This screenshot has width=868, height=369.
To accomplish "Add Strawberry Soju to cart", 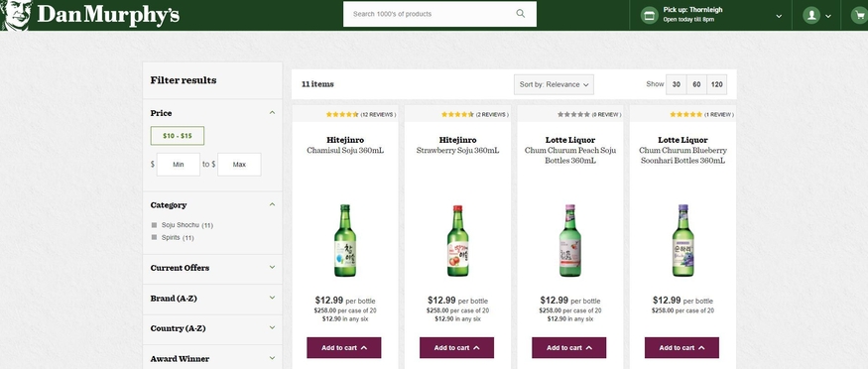I will (456, 348).
